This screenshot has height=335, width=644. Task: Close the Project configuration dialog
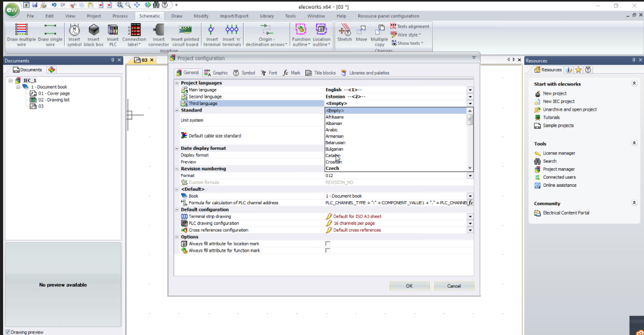point(474,58)
